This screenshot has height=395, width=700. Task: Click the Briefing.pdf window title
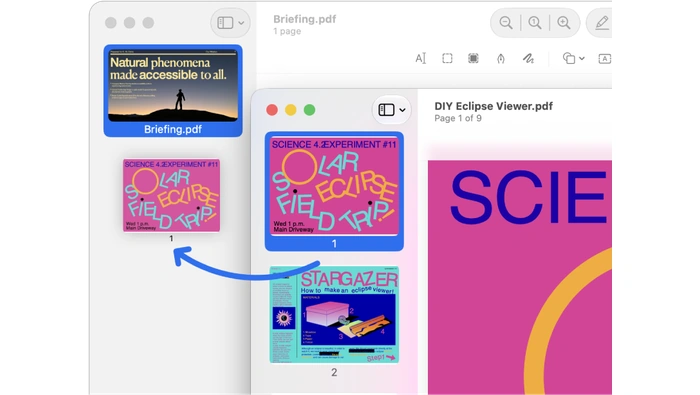point(304,19)
